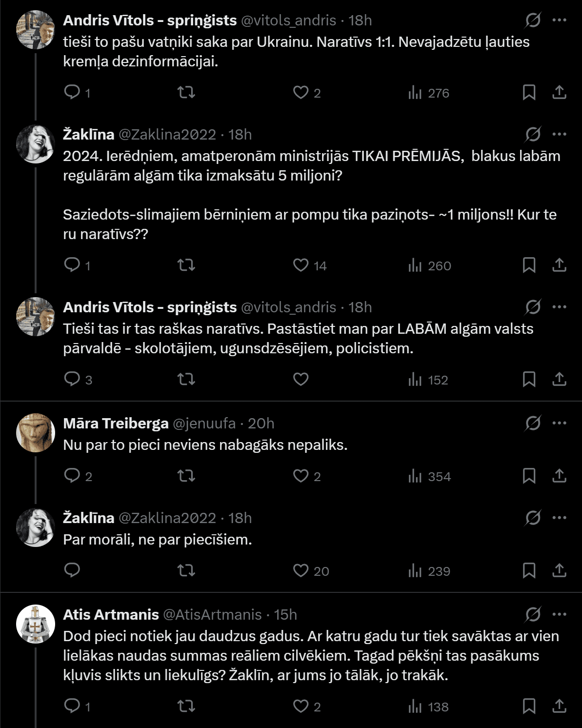Screen dimensions: 582x728
Task: View analytics showing 239 views
Action: (429, 571)
